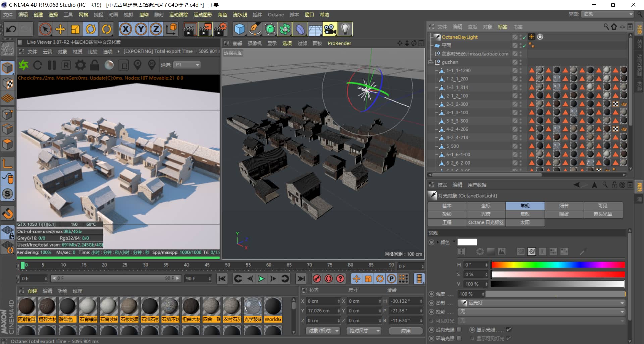Go to end of animation
The height and width of the screenshot is (344, 644).
pyautogui.click(x=301, y=279)
